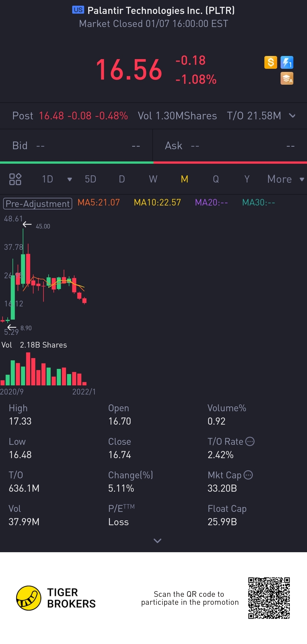Switch to the 5D chart tab
Screen dimensions: 307x644
(x=90, y=179)
